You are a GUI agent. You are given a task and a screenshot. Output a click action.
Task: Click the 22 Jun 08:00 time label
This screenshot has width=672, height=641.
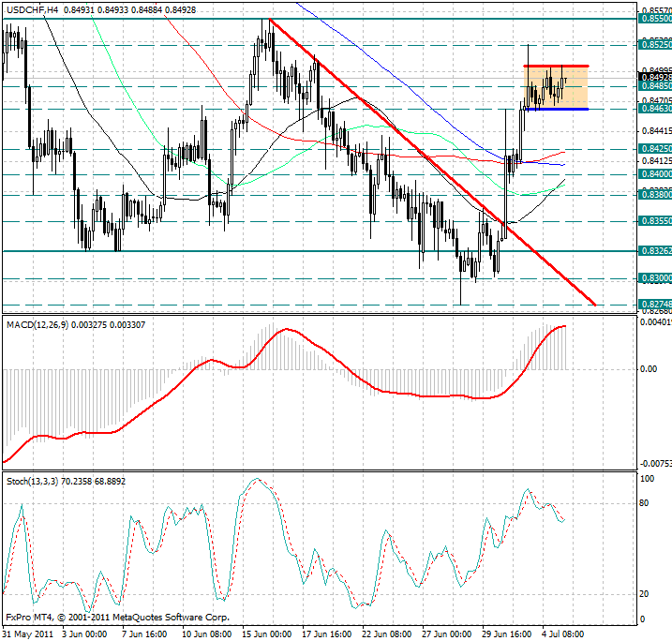(x=386, y=634)
